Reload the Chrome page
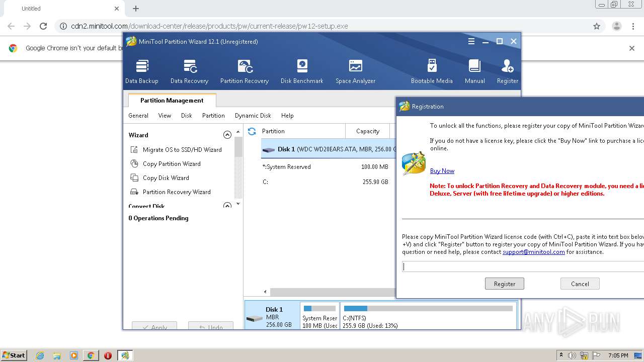 pyautogui.click(x=43, y=26)
